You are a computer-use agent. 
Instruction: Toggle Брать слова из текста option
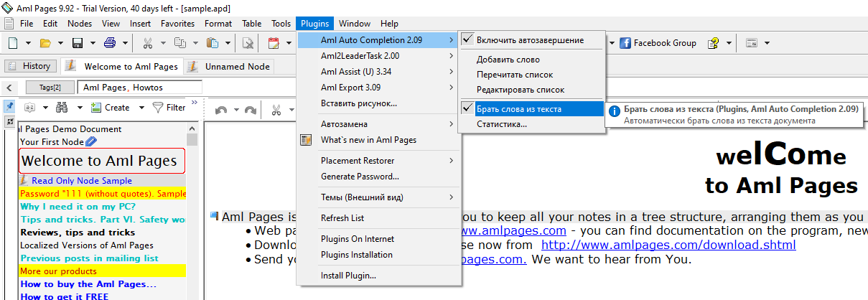[x=531, y=109]
